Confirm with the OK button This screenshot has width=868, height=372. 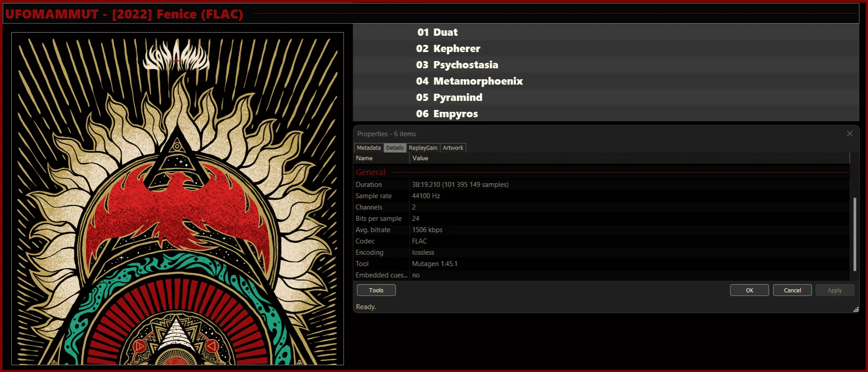tap(750, 290)
